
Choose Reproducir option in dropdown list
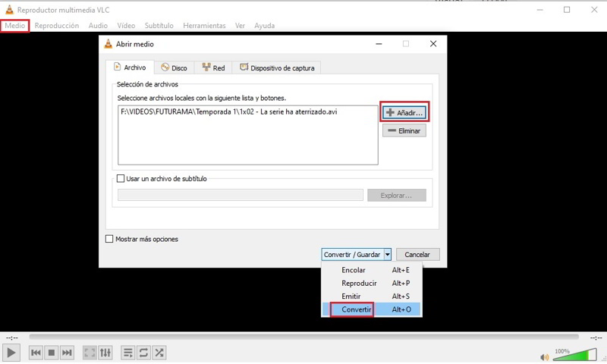click(359, 283)
